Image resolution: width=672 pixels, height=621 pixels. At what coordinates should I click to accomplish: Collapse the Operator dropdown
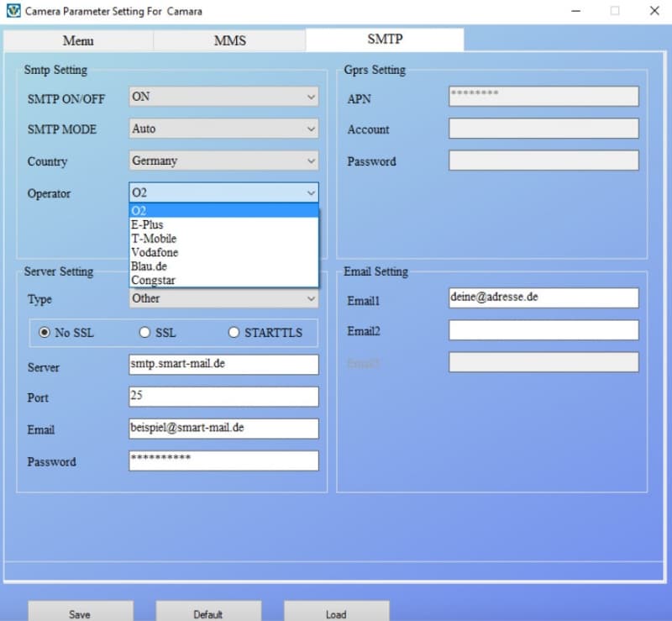[x=223, y=193]
